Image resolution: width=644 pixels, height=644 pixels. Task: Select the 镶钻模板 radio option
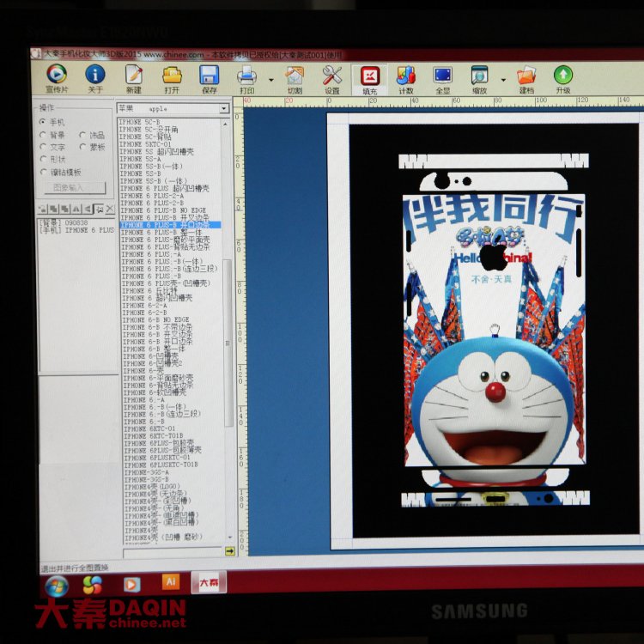42,172
